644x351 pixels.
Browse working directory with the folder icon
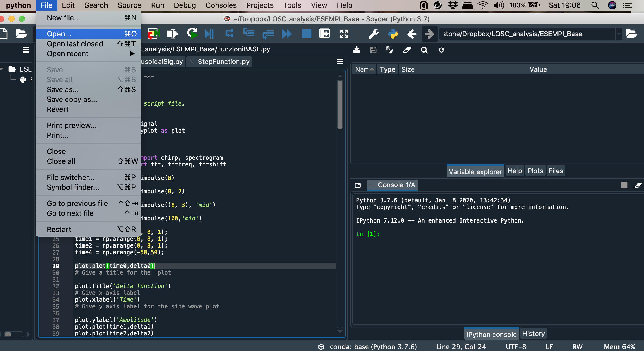coord(632,34)
